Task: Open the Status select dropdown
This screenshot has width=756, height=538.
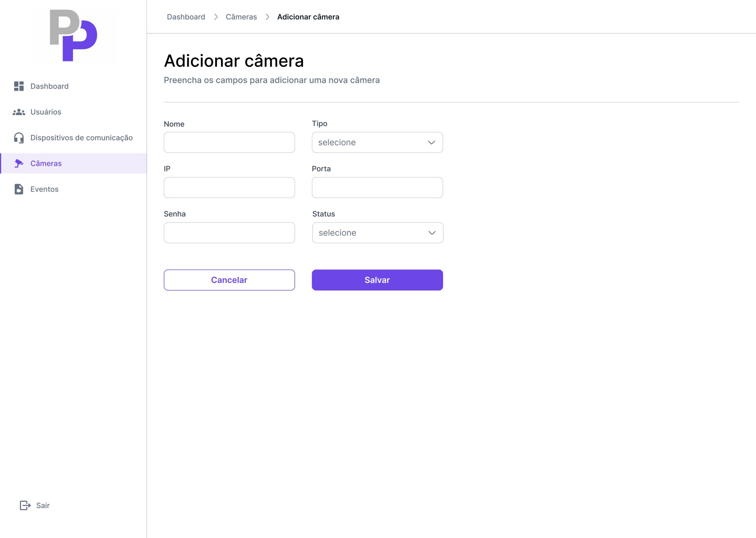Action: pos(377,233)
